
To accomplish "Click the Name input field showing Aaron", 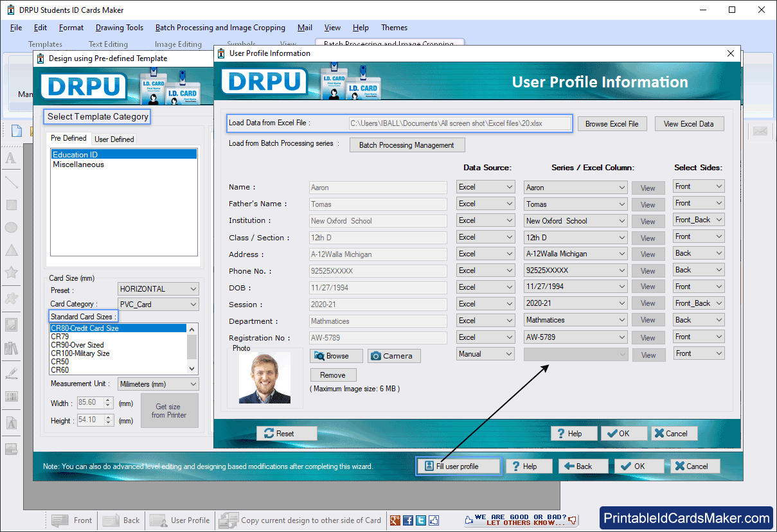I will tap(378, 188).
